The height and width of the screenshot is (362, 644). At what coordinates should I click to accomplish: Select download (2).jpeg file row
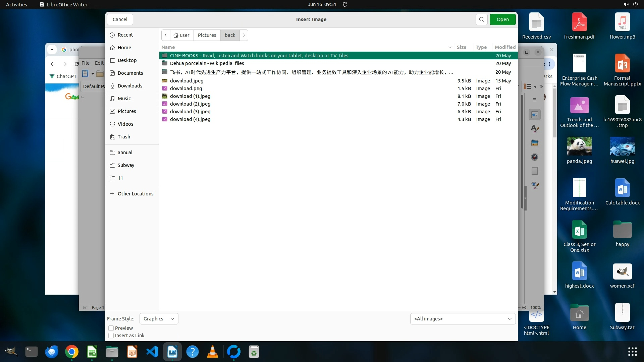pyautogui.click(x=190, y=104)
